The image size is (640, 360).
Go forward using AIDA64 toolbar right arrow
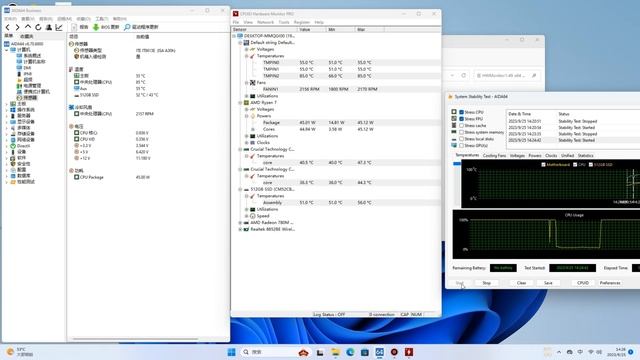tap(17, 27)
